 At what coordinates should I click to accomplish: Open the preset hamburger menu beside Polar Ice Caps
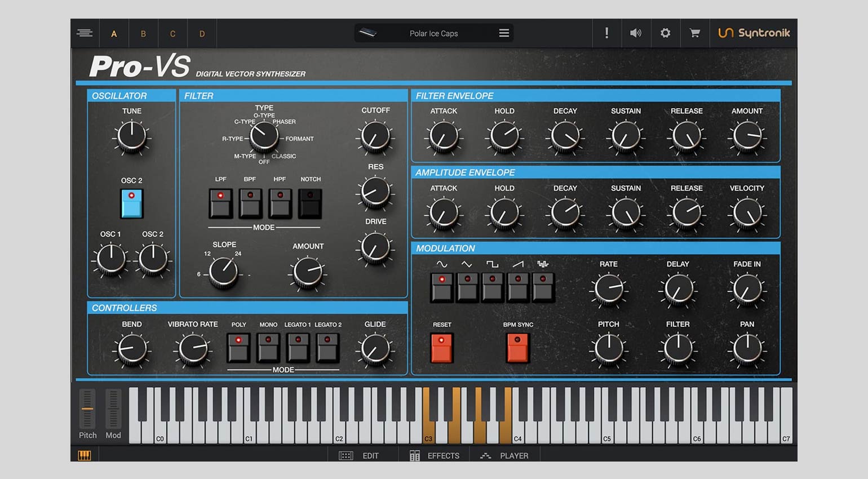pos(504,33)
